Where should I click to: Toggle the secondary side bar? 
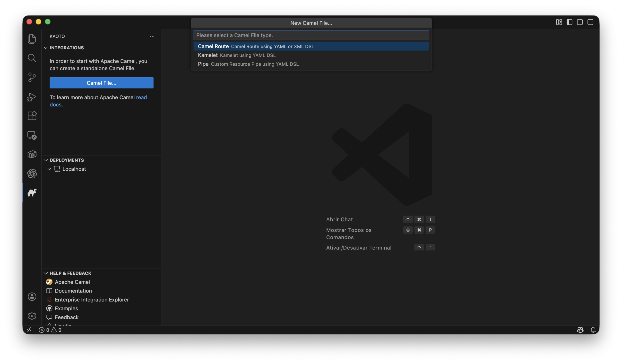[x=590, y=22]
